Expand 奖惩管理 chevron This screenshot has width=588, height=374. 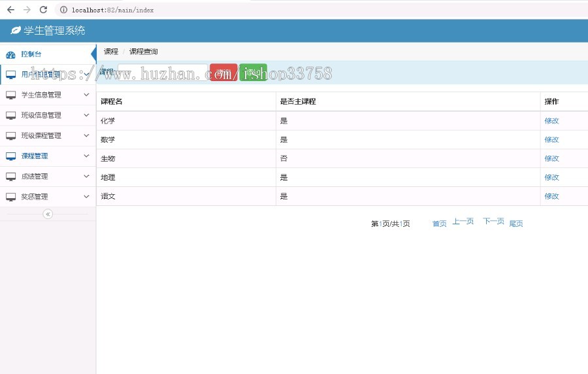(x=87, y=196)
